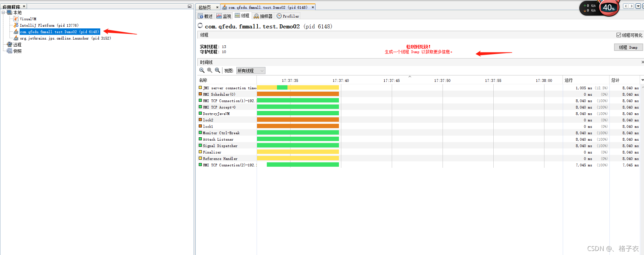Click the state icon of Finalizer thread
The width and height of the screenshot is (644, 255).
coord(200,152)
